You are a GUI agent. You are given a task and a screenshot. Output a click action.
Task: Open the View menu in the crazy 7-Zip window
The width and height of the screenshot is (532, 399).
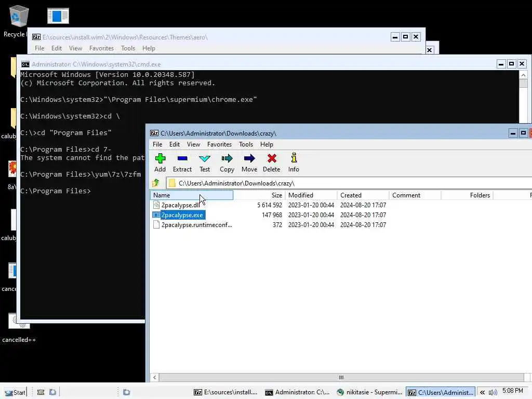click(193, 144)
